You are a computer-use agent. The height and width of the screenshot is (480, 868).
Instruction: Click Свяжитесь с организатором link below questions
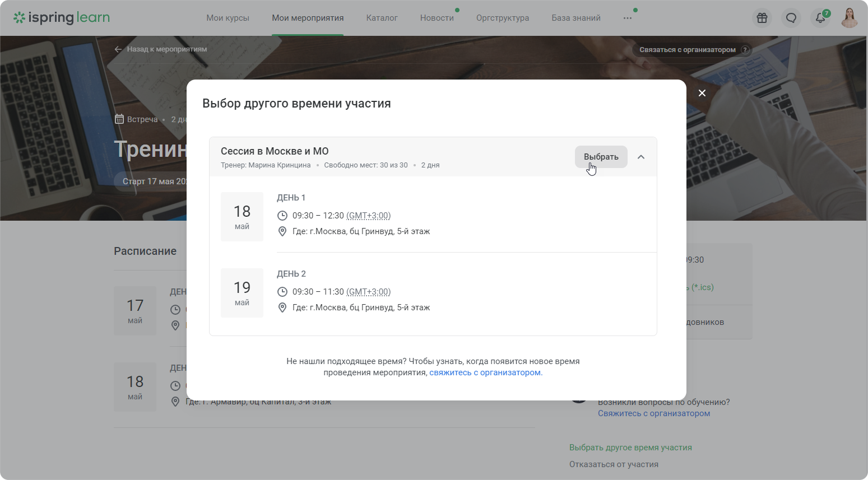tap(654, 413)
